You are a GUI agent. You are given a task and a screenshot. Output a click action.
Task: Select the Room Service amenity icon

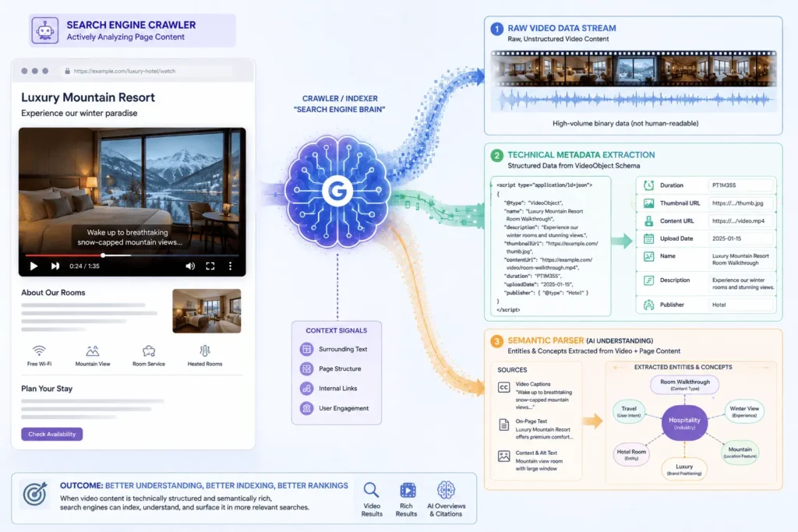pyautogui.click(x=149, y=351)
